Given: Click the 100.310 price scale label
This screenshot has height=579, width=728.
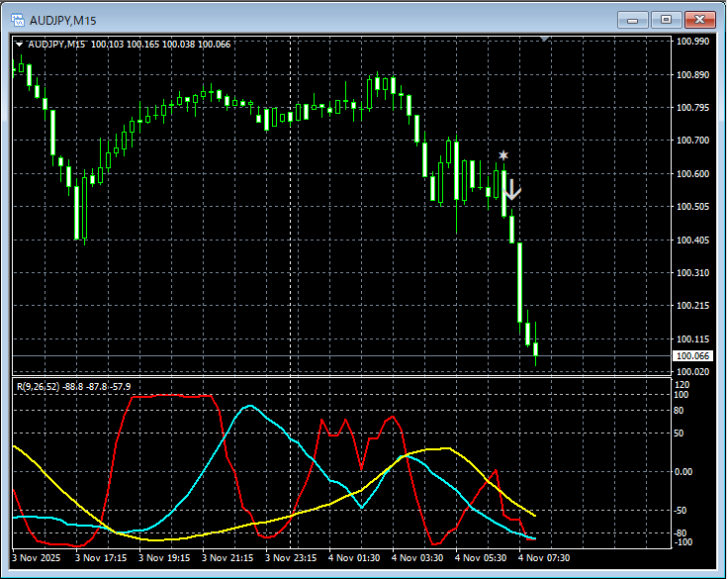Looking at the screenshot, I should coord(692,273).
